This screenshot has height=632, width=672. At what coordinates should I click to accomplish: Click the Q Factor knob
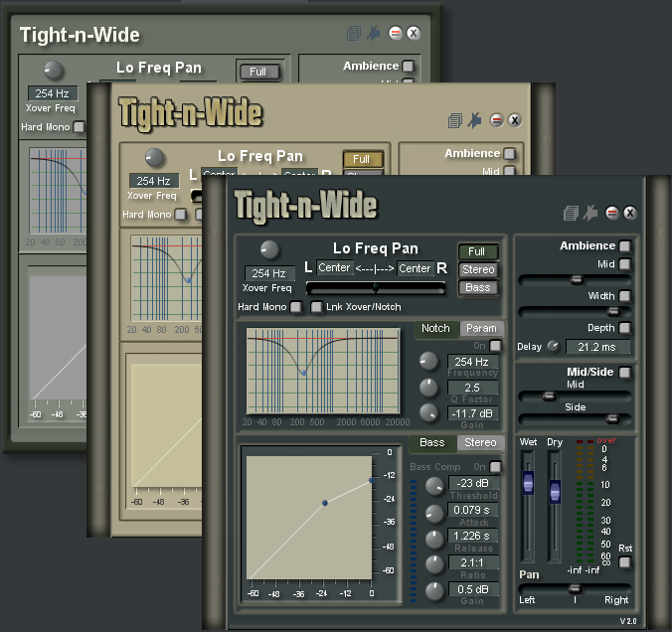428,388
